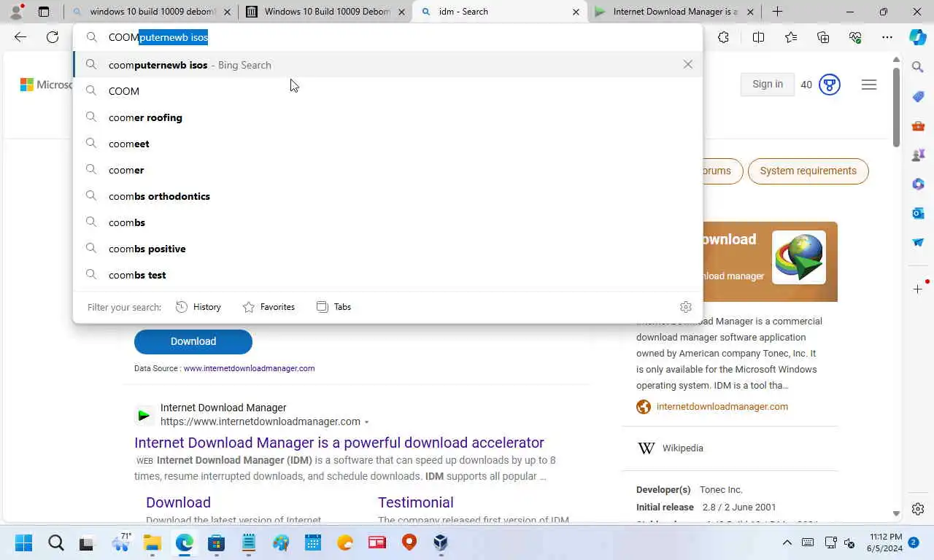Choose the coombs orthodontics suggestion
This screenshot has width=934, height=560.
[387, 196]
